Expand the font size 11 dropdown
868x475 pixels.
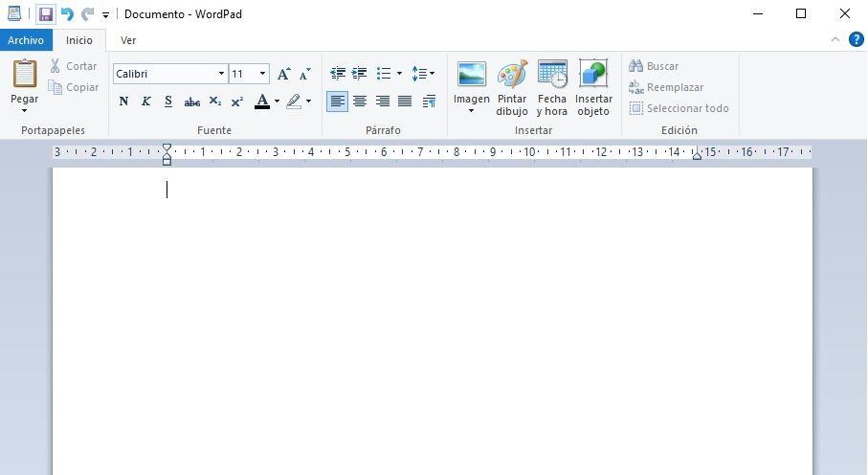click(x=262, y=74)
